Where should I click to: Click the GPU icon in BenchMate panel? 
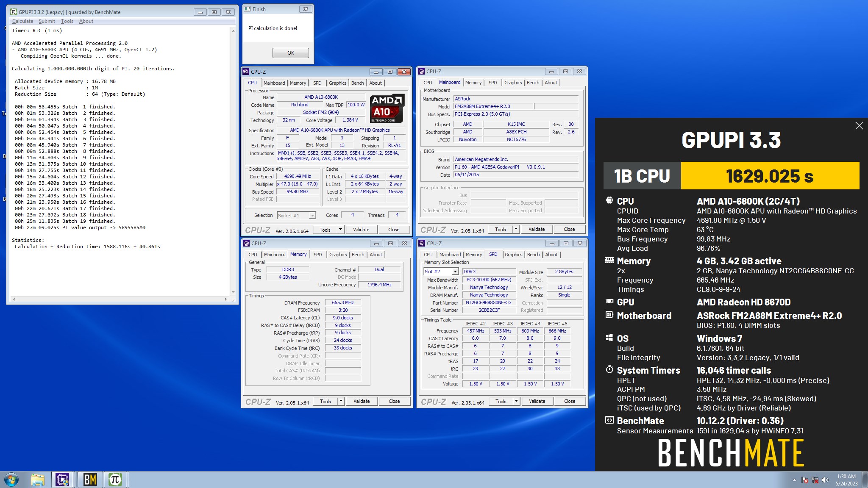(x=609, y=301)
